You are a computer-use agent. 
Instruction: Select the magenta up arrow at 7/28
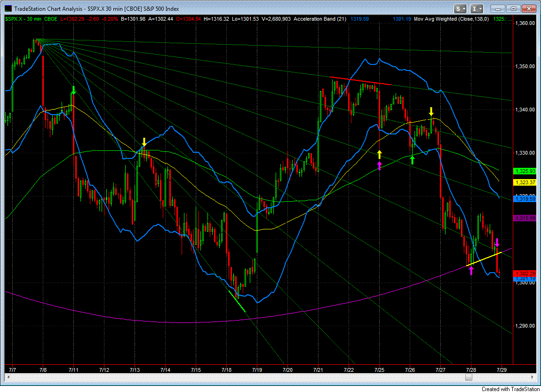471,270
